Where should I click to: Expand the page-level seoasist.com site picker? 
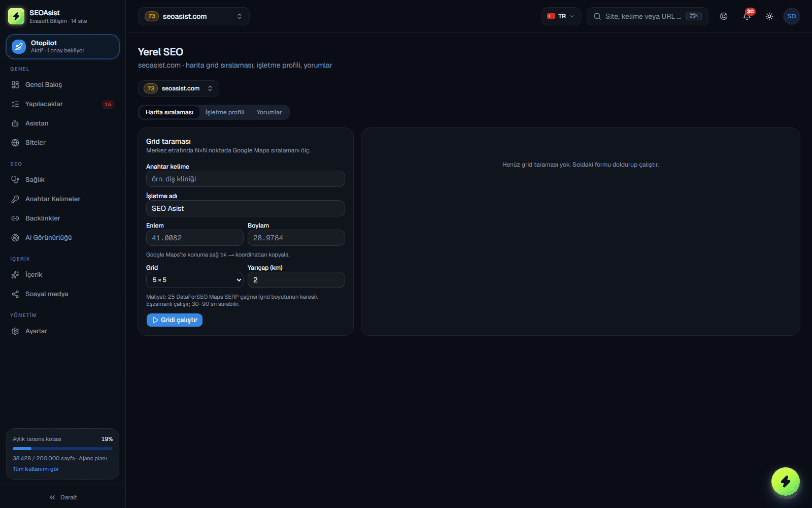(179, 88)
